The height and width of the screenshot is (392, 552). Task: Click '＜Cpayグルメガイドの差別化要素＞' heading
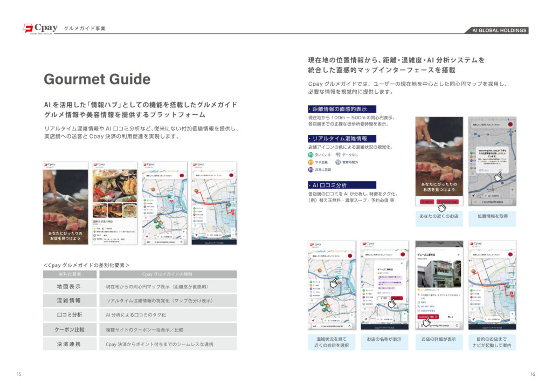pos(87,265)
